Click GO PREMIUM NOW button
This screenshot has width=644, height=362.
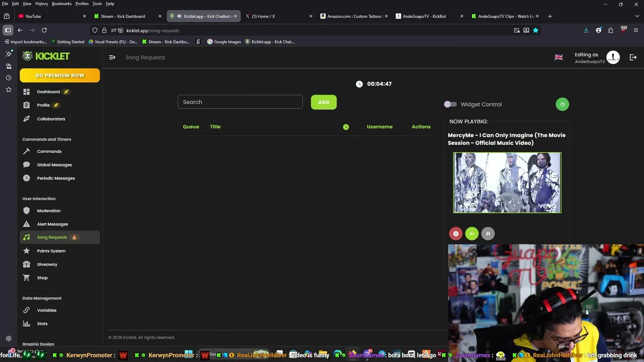point(60,75)
